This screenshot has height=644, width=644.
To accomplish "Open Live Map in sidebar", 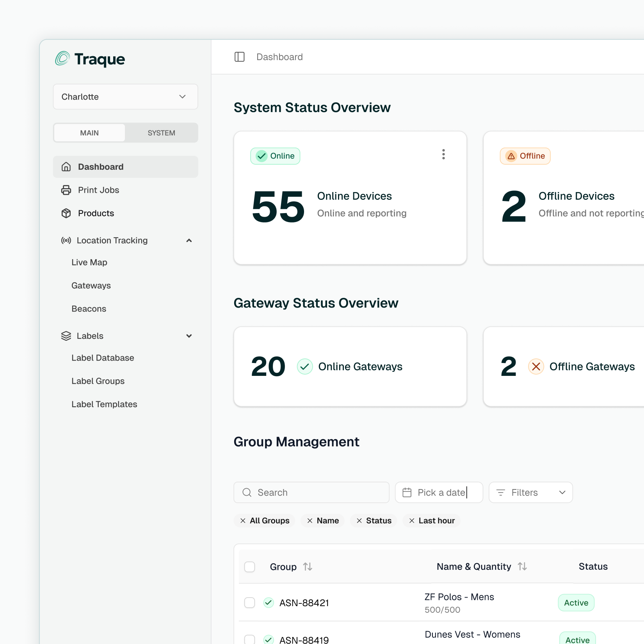I will click(x=89, y=262).
